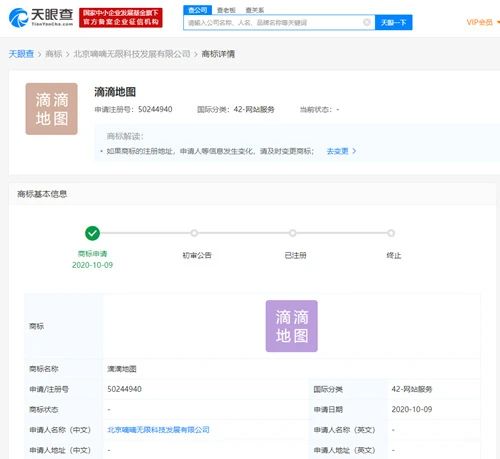Click the 申请人地址（英文） label
The image size is (500, 459).
coord(345,451)
